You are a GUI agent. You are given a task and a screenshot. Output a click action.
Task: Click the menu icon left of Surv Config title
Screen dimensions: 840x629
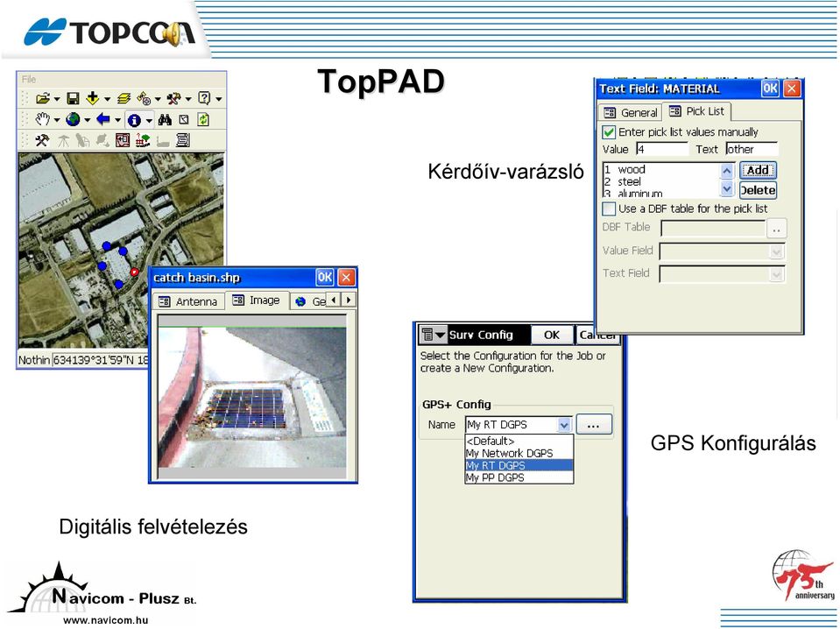[x=434, y=335]
